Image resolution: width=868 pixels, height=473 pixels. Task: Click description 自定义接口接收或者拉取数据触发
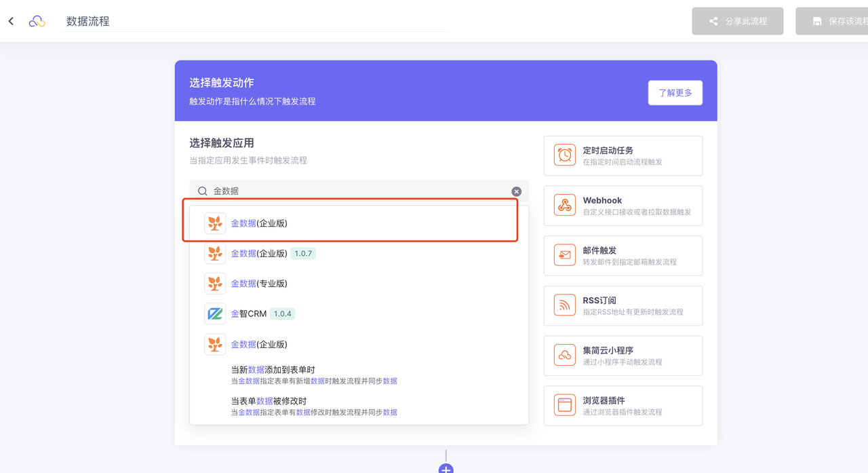click(x=637, y=212)
